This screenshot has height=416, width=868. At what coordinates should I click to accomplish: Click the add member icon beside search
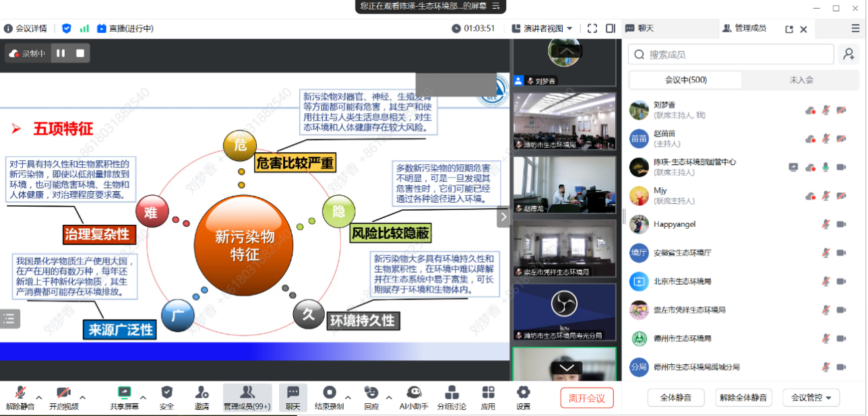coord(849,55)
